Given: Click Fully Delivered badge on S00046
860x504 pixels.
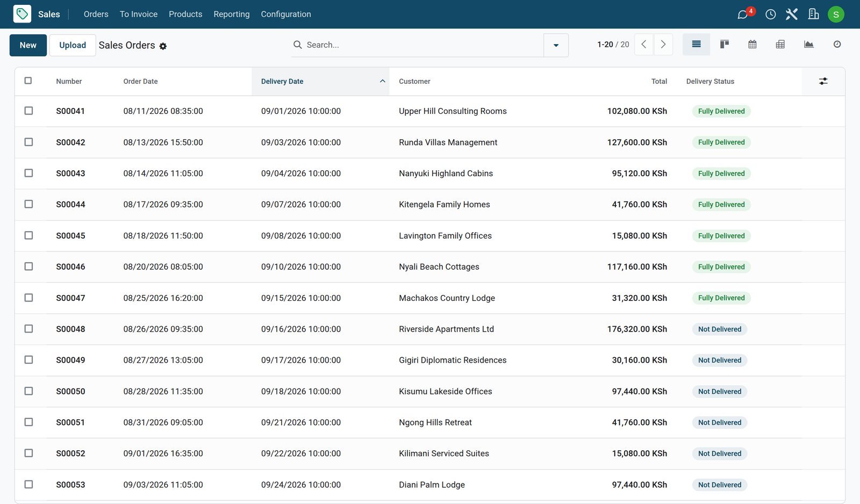Looking at the screenshot, I should (x=721, y=267).
